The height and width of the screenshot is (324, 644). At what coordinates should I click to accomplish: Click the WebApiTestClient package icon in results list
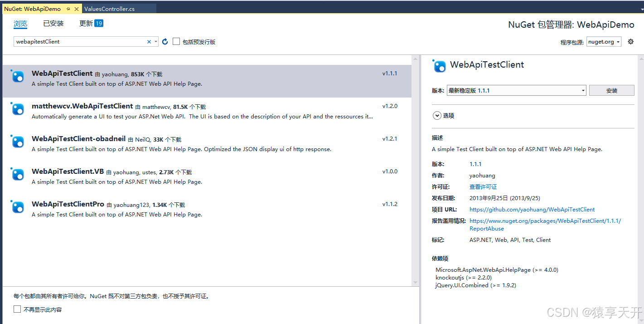coord(17,76)
